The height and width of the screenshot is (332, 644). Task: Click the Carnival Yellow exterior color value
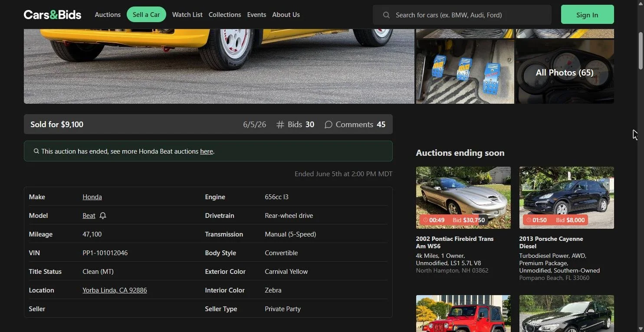286,272
